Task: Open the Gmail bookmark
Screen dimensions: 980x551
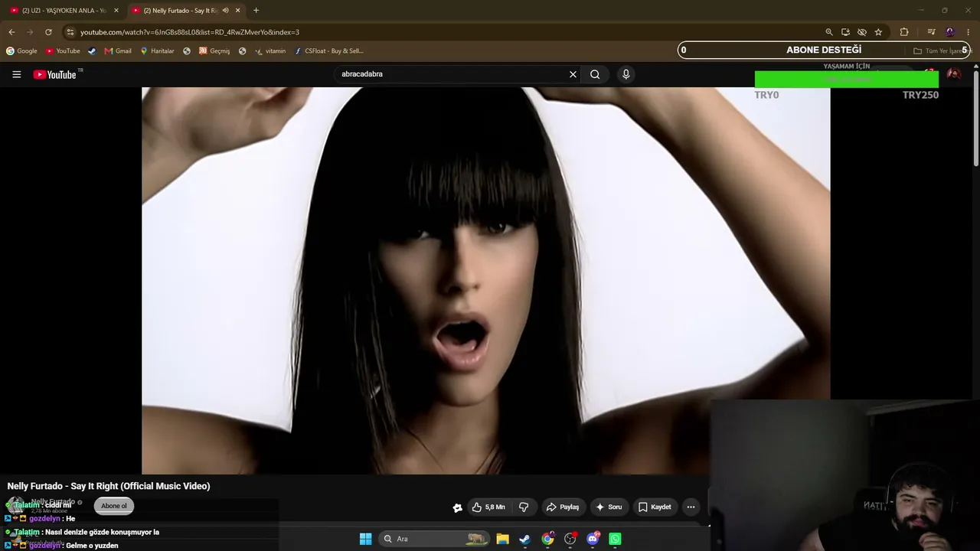Action: point(118,51)
